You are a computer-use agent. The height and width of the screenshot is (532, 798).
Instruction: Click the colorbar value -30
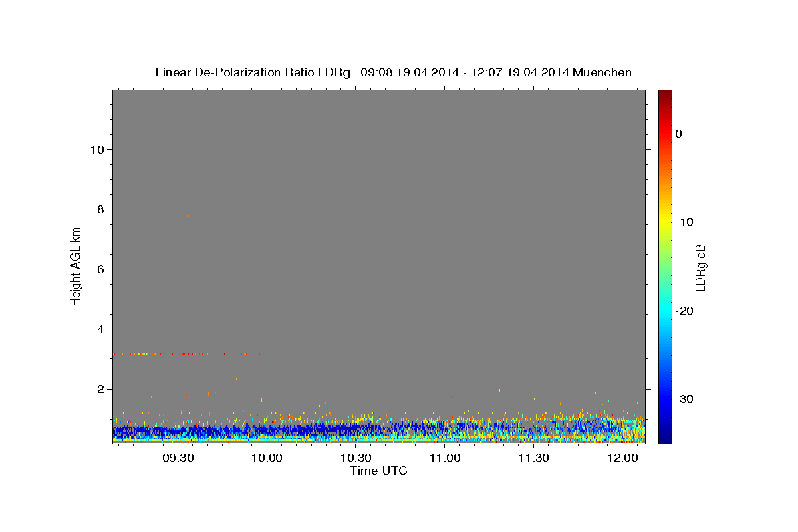[x=684, y=399]
